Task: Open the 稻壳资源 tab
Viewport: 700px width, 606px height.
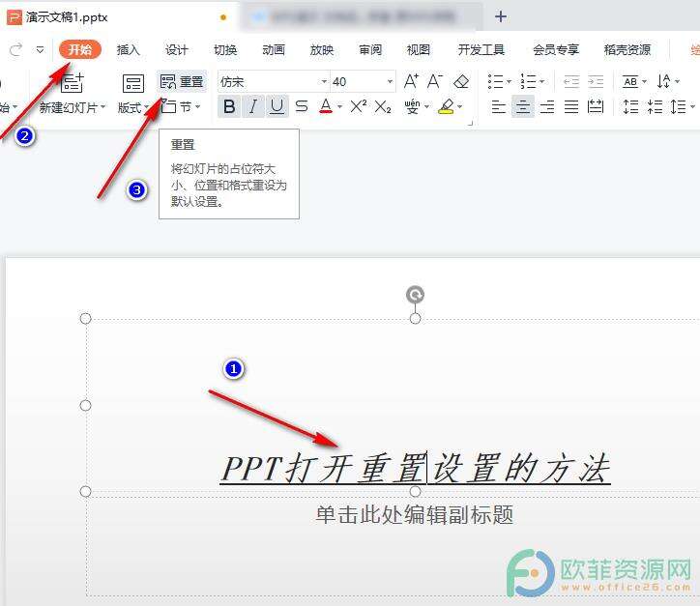Action: tap(627, 50)
